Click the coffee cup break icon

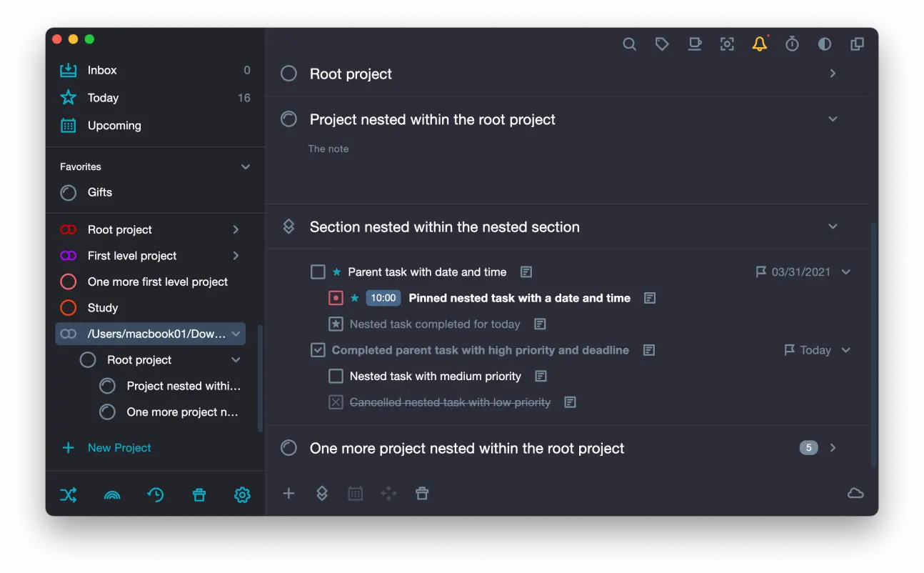[694, 44]
